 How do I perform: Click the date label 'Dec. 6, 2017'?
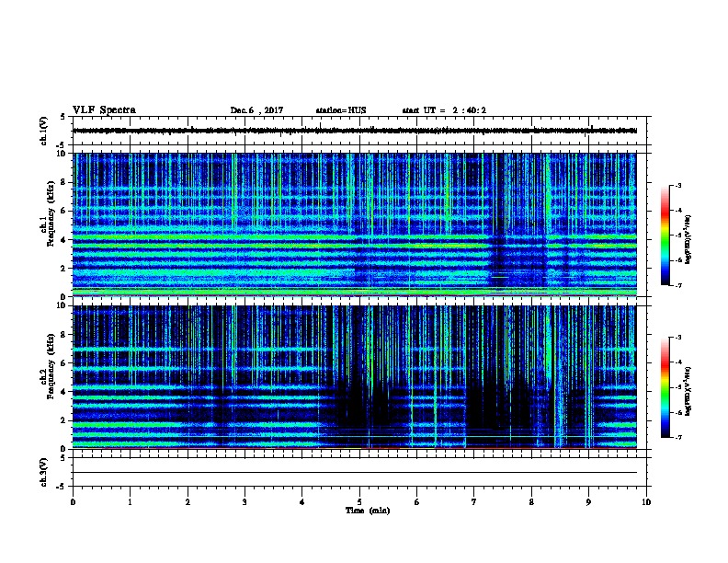click(x=256, y=110)
